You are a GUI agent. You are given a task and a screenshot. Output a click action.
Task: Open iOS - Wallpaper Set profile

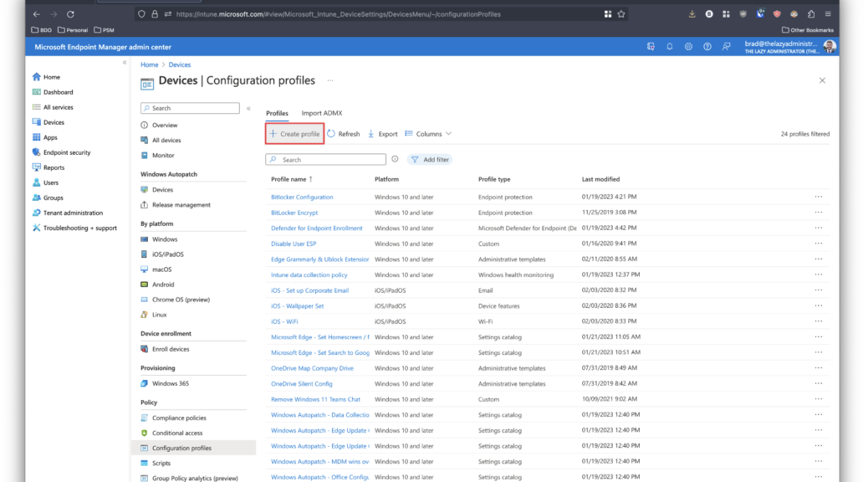tap(297, 305)
